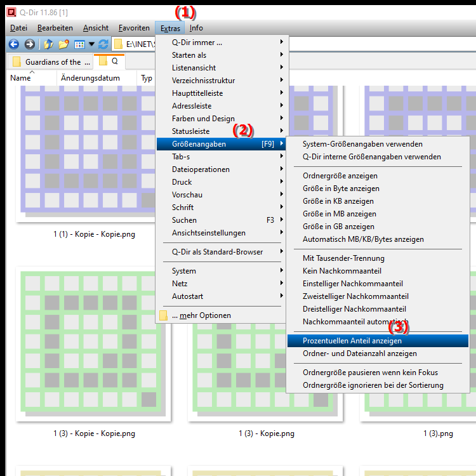Click the blue Back arrow icon
The width and height of the screenshot is (476, 476).
[14, 44]
